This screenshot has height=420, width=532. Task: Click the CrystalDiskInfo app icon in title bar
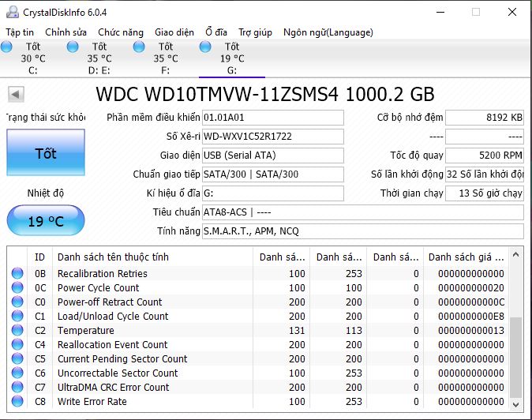13,12
